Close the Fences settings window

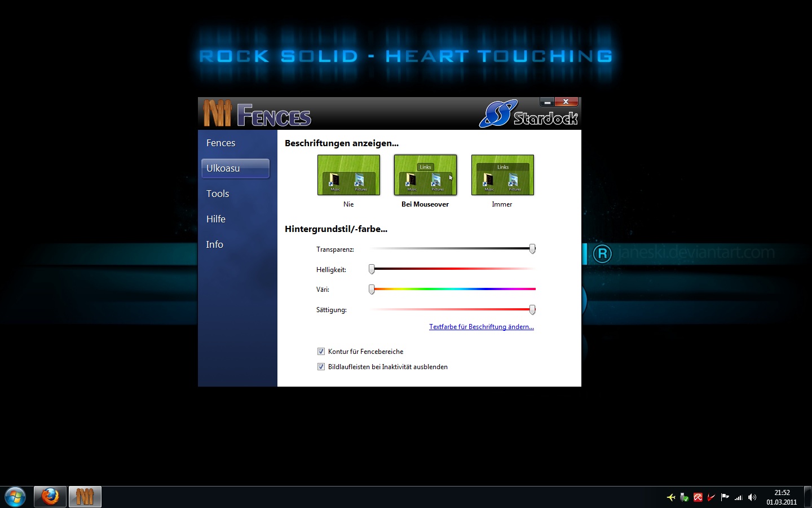point(566,102)
